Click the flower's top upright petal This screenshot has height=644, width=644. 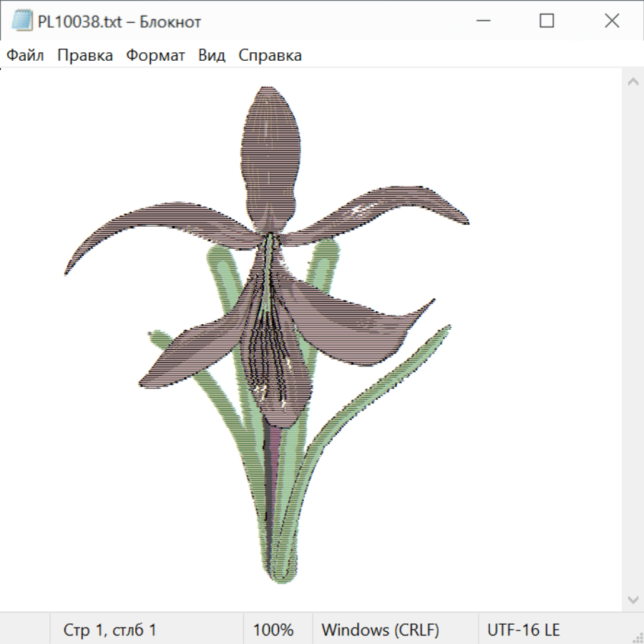(268, 150)
